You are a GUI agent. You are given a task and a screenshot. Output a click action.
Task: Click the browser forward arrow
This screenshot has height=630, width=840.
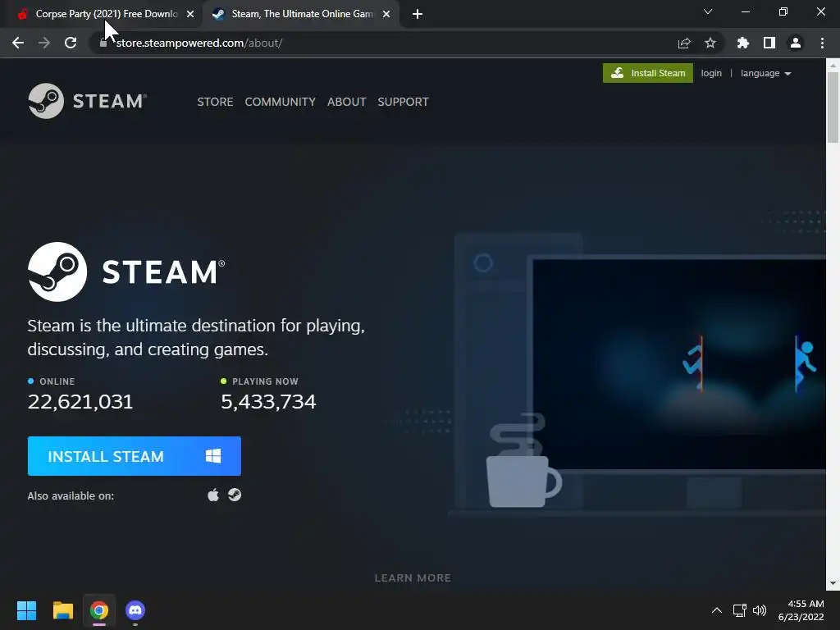point(44,43)
